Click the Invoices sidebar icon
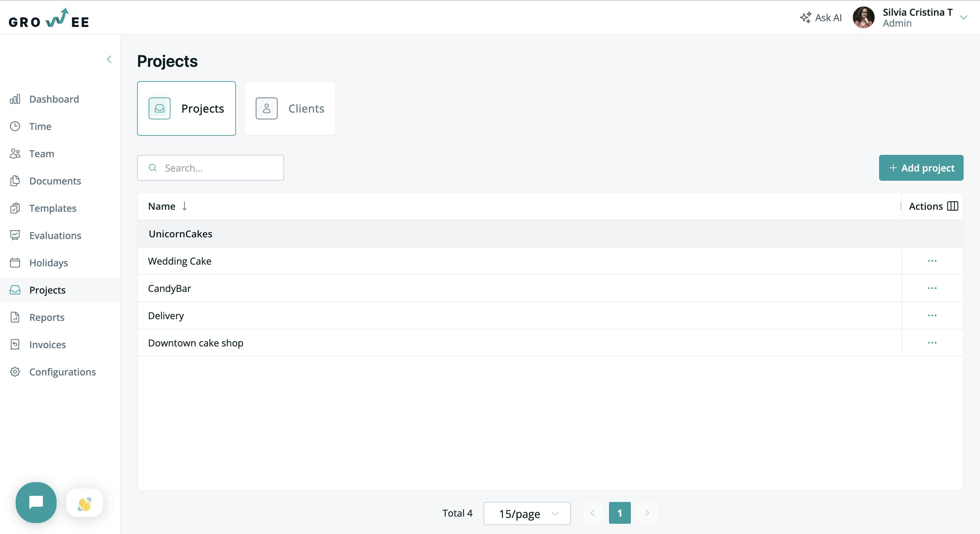 point(15,345)
